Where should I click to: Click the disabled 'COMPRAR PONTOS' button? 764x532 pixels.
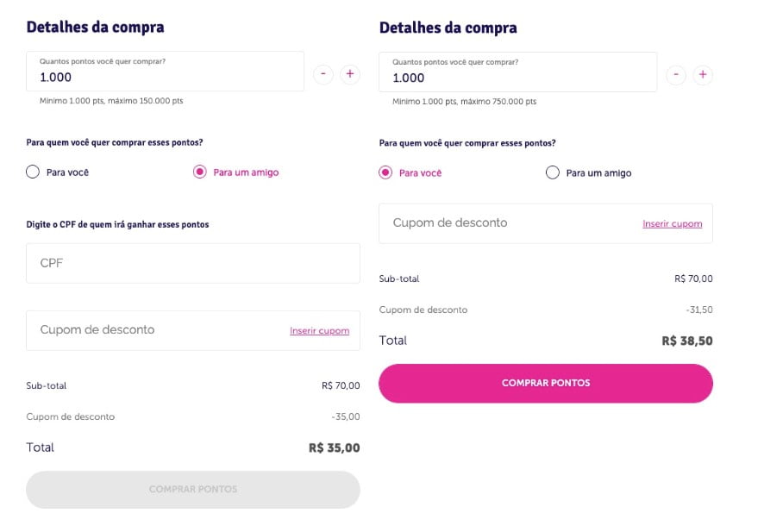[x=192, y=489]
